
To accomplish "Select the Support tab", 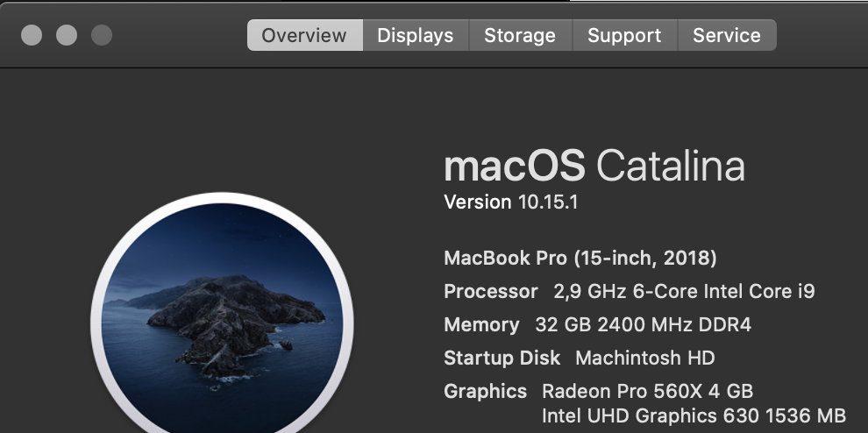I will pos(625,35).
